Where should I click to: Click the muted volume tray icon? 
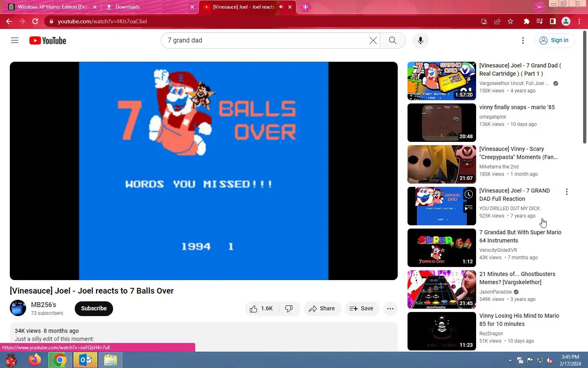(x=550, y=360)
